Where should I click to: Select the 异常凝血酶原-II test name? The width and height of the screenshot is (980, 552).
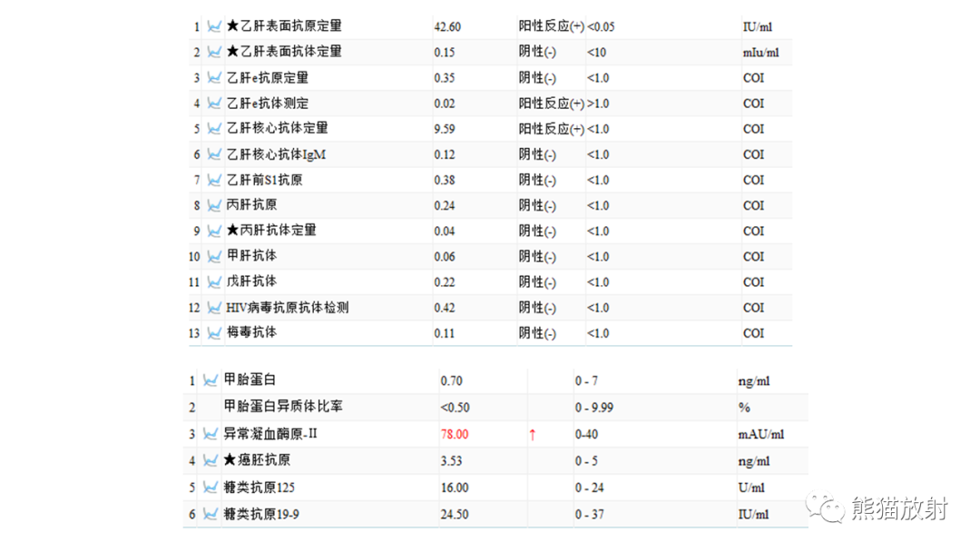pyautogui.click(x=270, y=433)
